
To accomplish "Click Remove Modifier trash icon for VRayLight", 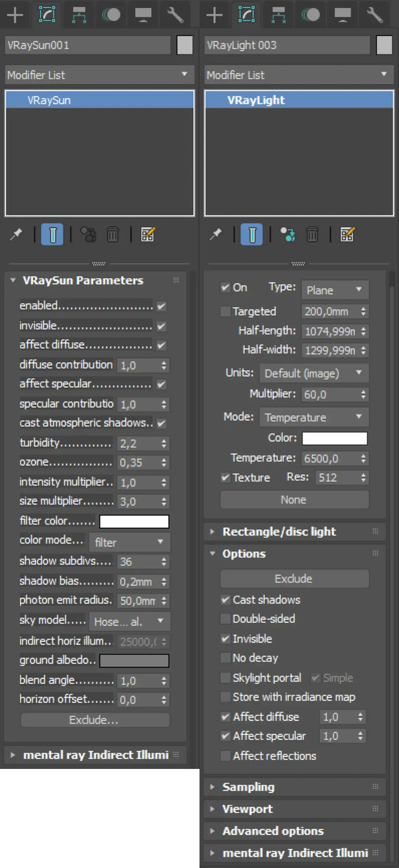I will tap(312, 234).
